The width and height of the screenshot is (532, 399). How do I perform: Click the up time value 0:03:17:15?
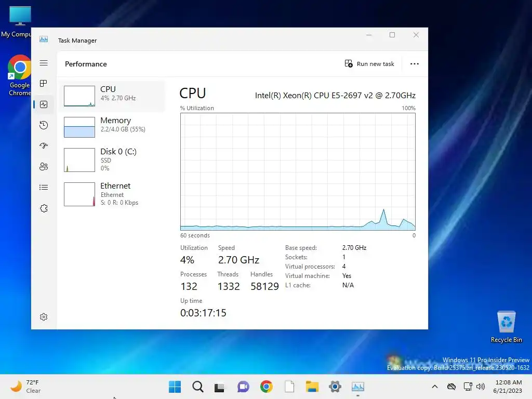(x=203, y=313)
